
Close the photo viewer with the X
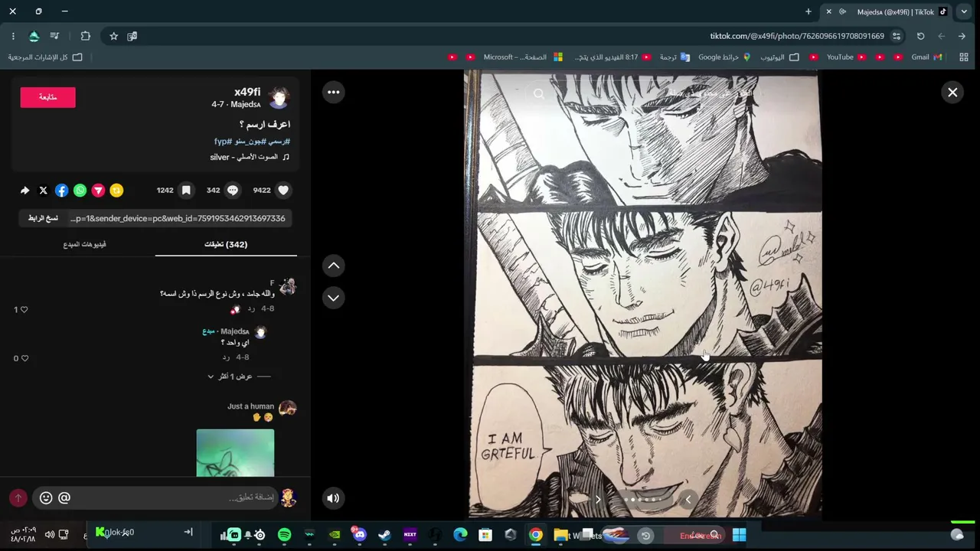952,93
